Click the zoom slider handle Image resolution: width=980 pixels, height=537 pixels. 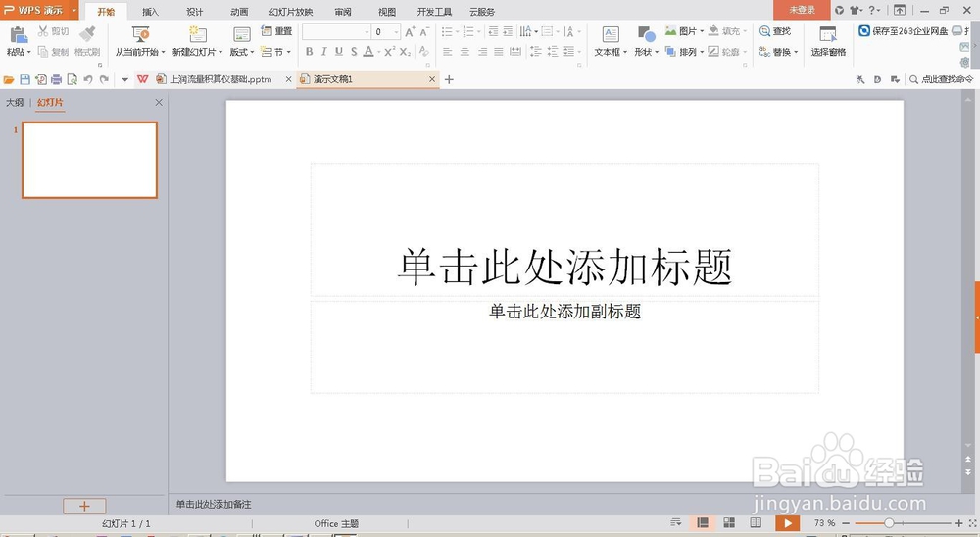pyautogui.click(x=889, y=523)
